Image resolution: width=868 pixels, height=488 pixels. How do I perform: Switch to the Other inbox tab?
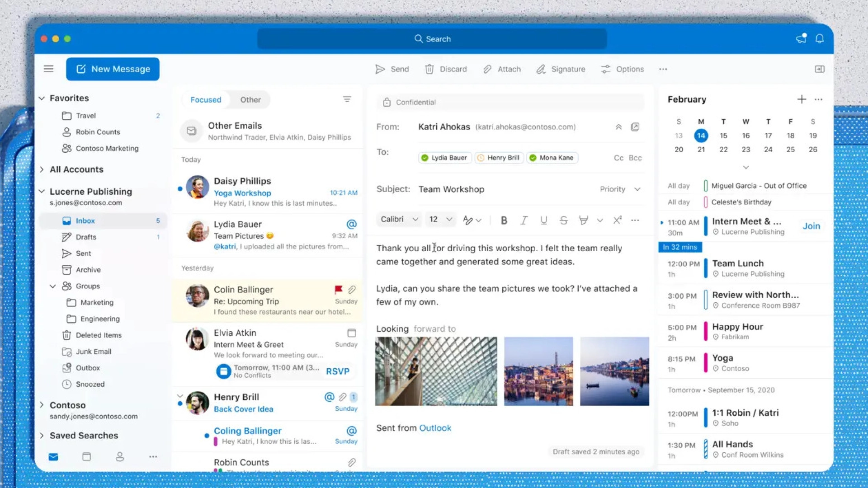tap(250, 99)
